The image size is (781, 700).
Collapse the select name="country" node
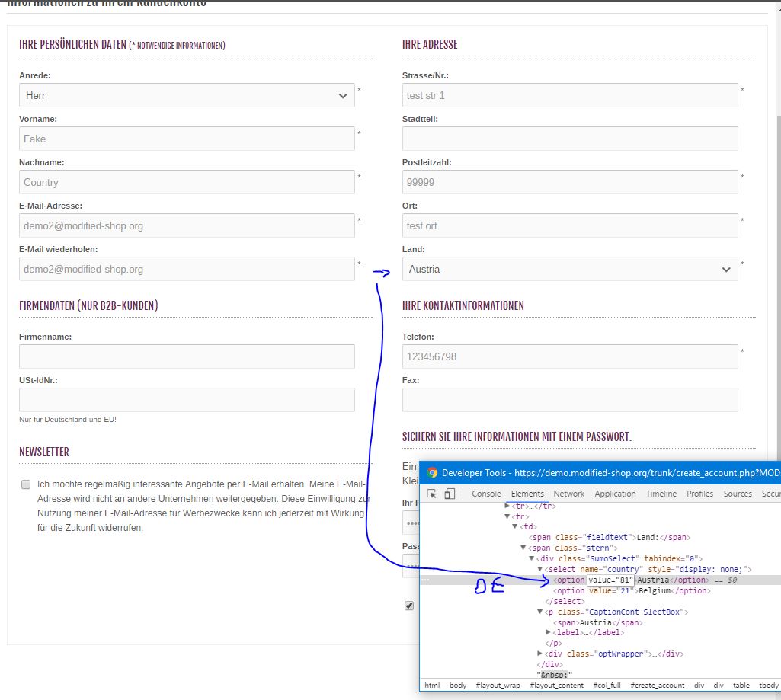(x=540, y=569)
